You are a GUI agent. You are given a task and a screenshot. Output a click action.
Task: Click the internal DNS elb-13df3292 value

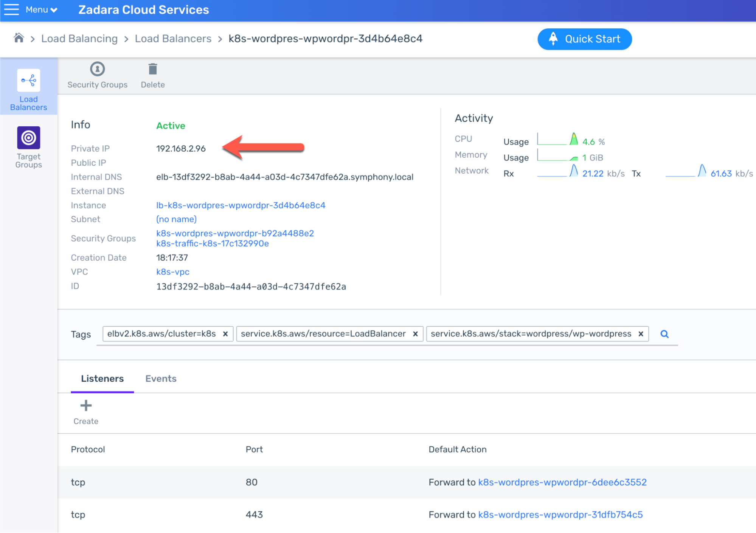point(285,177)
